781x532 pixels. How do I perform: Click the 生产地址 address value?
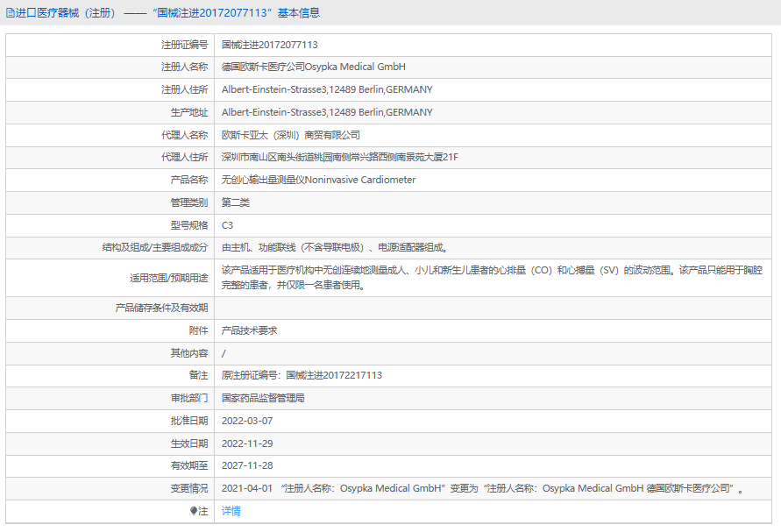click(x=327, y=112)
